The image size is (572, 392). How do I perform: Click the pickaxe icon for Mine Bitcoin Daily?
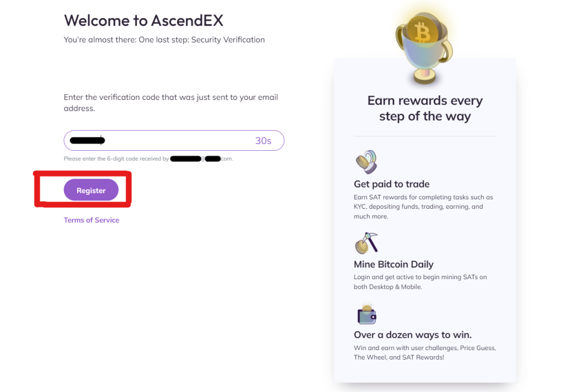click(x=366, y=242)
